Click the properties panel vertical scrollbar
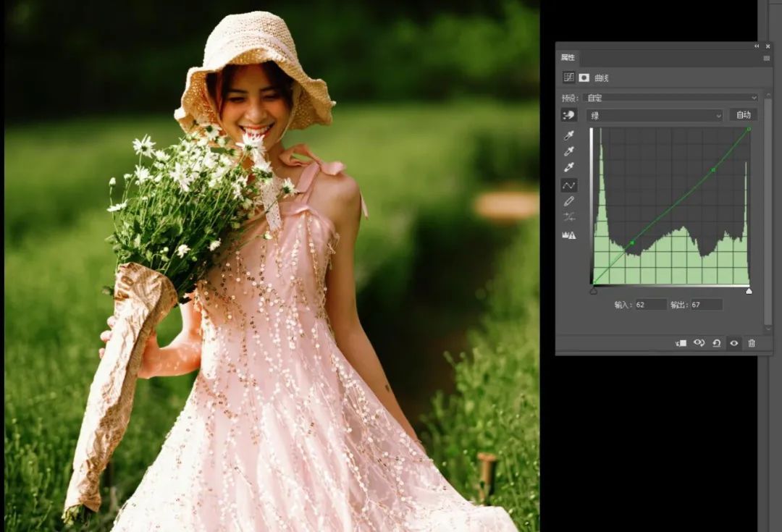 click(768, 214)
